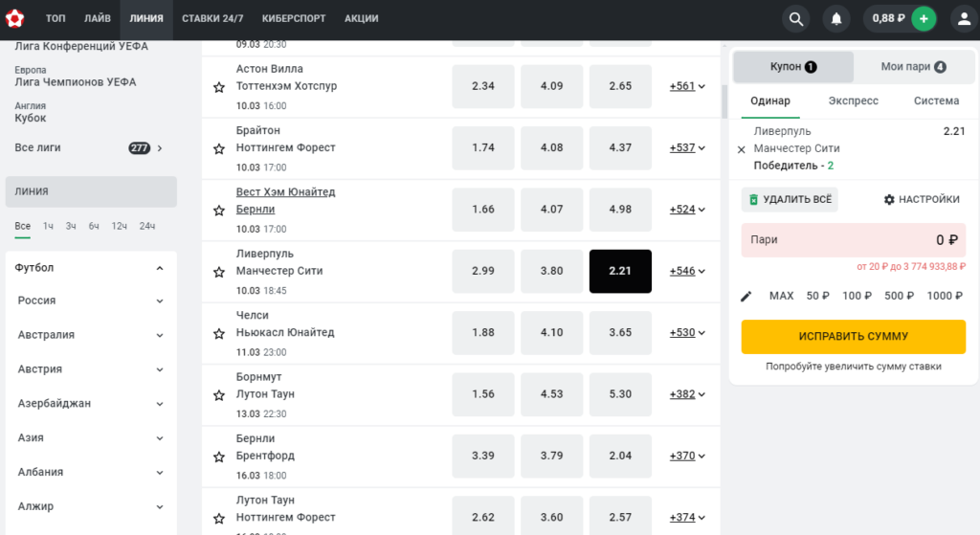
Task: Filter matches to the next 24ч
Action: pos(146,226)
